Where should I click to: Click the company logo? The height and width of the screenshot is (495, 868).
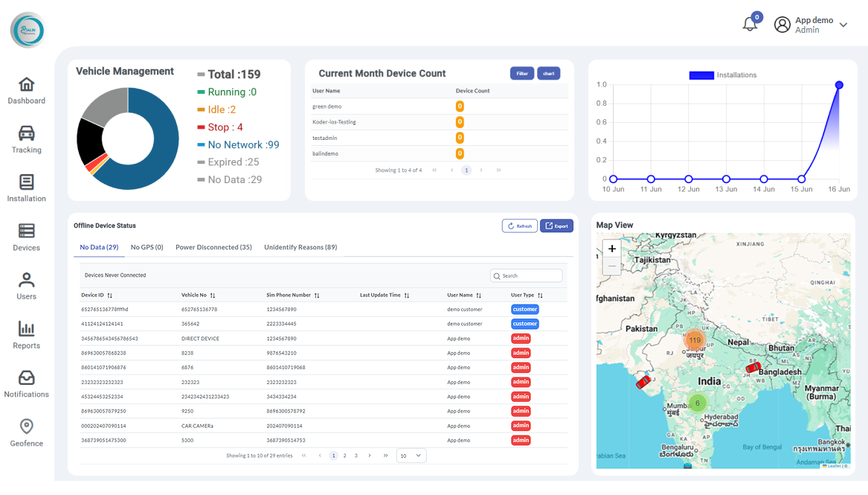tap(27, 30)
